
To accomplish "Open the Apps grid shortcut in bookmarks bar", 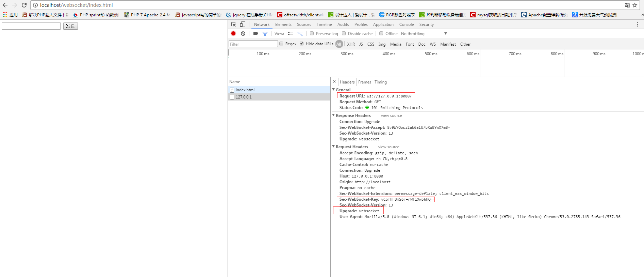I will [x=10, y=15].
